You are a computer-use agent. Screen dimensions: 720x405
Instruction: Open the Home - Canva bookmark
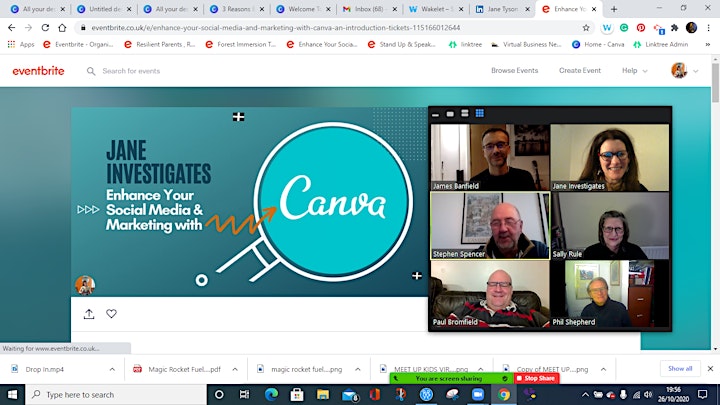(598, 45)
